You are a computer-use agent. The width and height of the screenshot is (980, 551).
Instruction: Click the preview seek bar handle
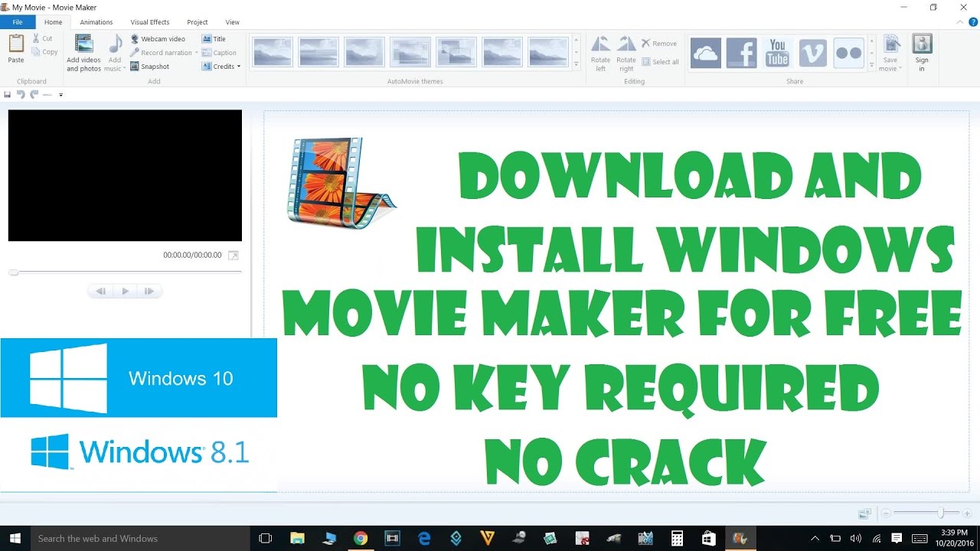[13, 272]
